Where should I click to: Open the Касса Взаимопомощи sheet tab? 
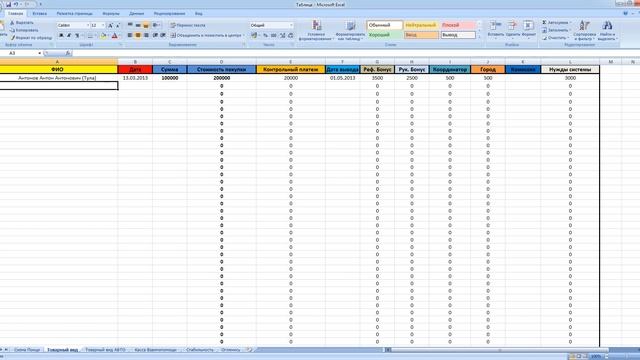pyautogui.click(x=156, y=350)
